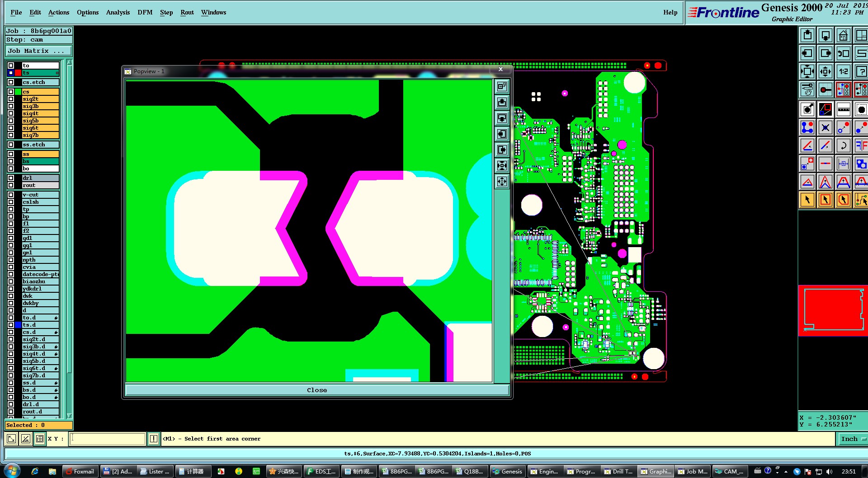Click the zoom out icon in main toolbar
The height and width of the screenshot is (478, 868).
click(x=826, y=71)
